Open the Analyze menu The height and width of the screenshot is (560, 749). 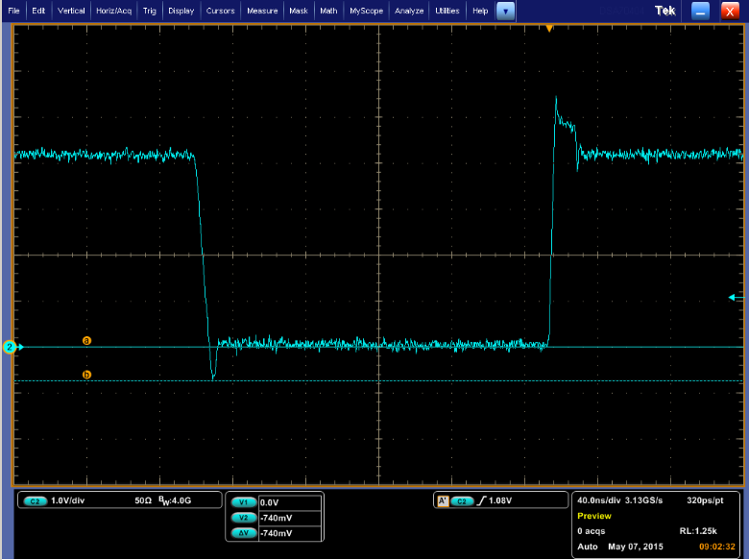[409, 11]
